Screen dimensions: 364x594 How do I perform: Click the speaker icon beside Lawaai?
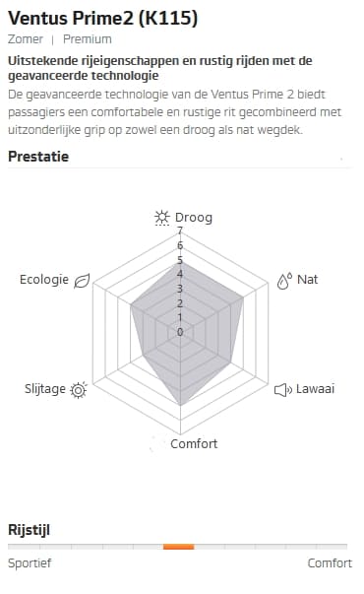click(283, 390)
